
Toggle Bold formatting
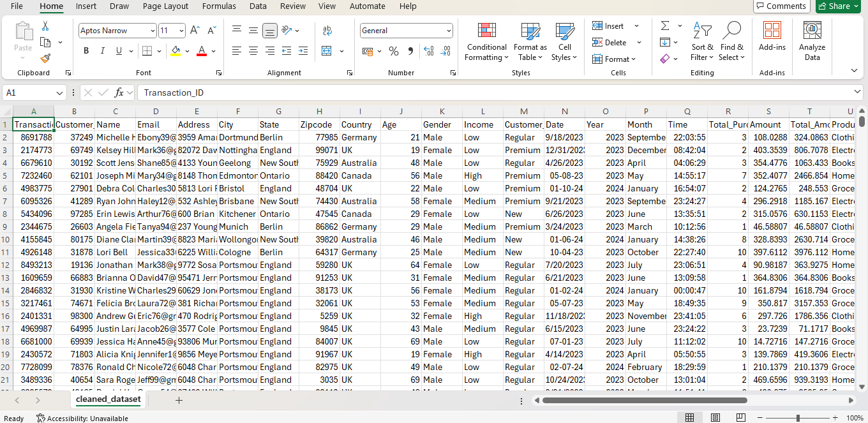point(86,51)
